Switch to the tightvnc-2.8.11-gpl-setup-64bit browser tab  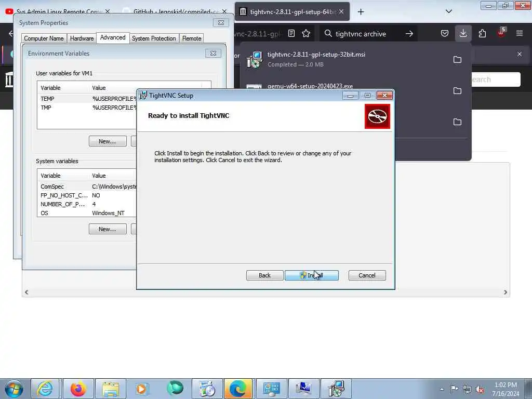coord(292,11)
